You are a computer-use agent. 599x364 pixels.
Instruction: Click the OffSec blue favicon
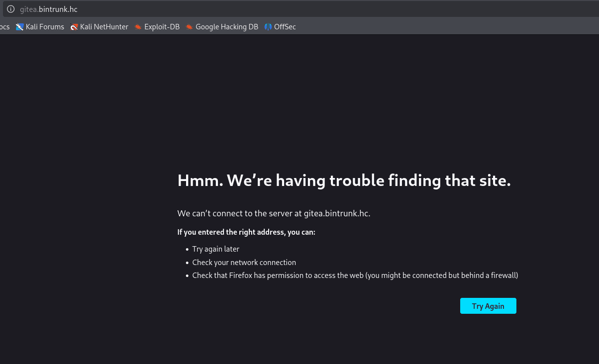(268, 27)
